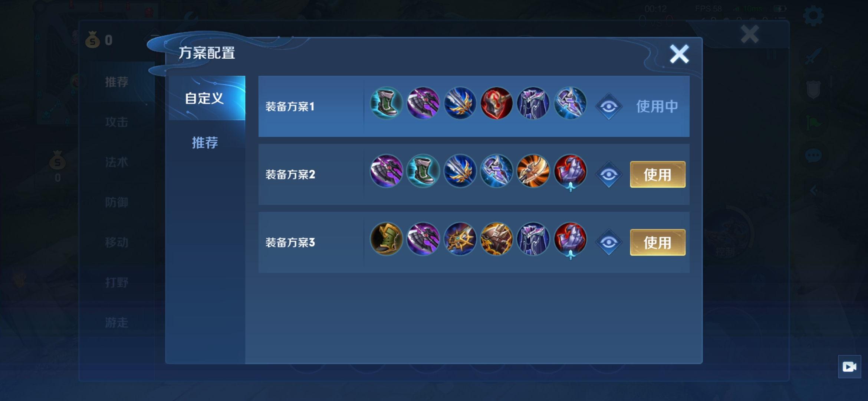Open the screen recording camera icon
This screenshot has width=868, height=401.
coord(849,367)
